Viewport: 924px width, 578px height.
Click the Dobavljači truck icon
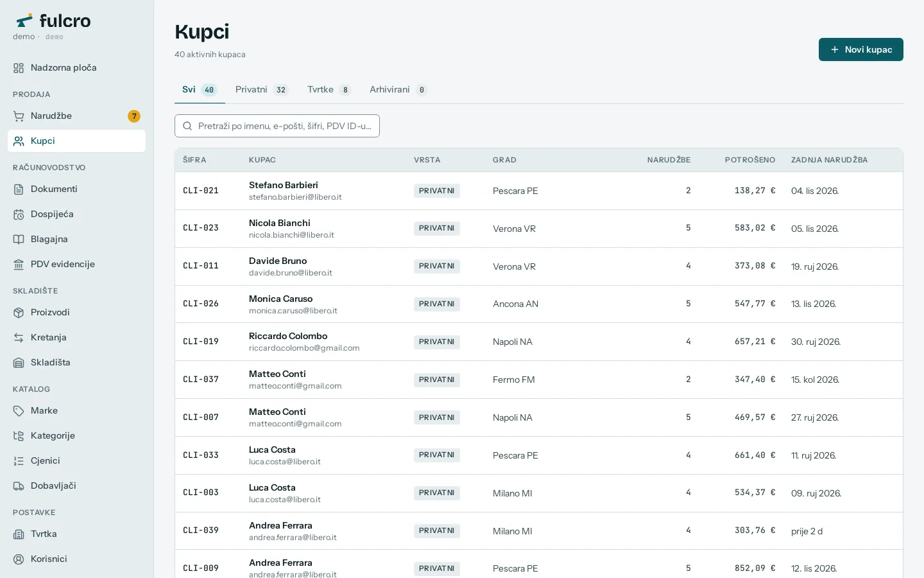tap(19, 486)
